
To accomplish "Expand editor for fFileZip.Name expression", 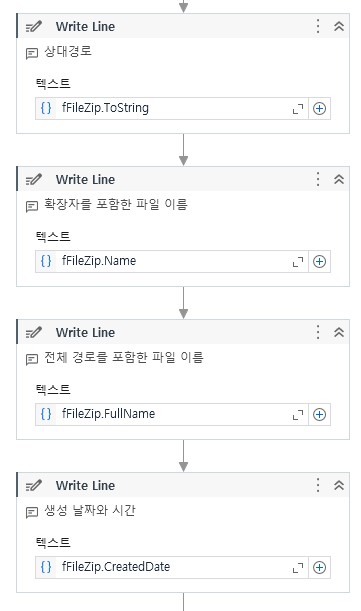I will (x=298, y=262).
